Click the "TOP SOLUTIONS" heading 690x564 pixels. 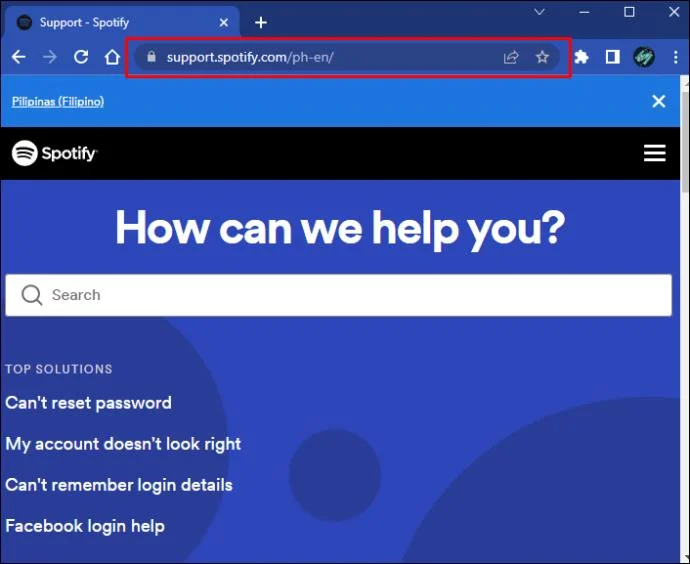(59, 369)
